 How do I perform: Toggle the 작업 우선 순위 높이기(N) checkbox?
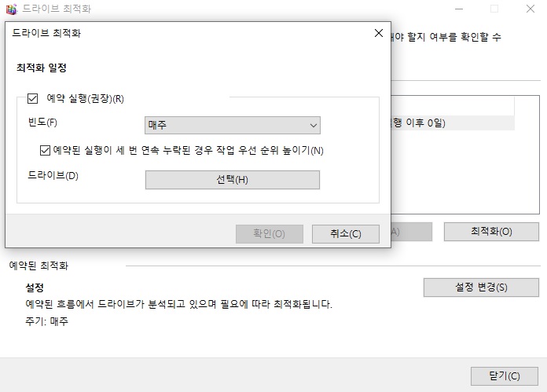(x=45, y=150)
